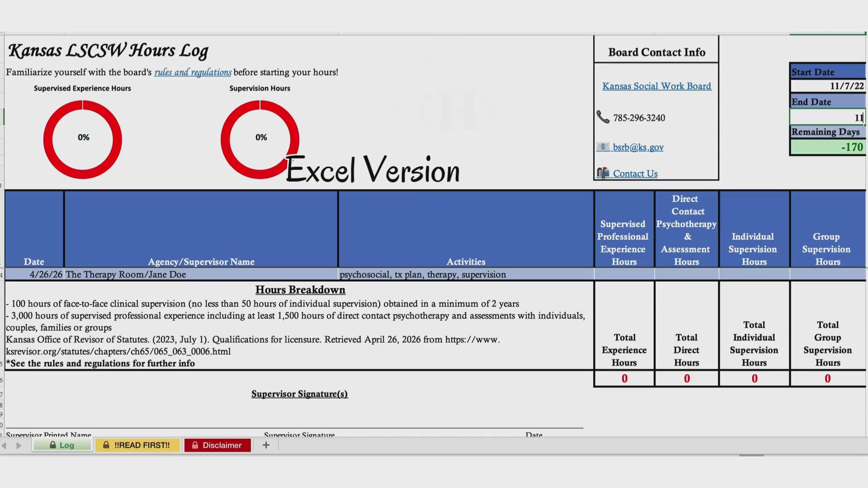Screen dimensions: 868x488
Task: Open the Log sheet tab
Action: point(62,445)
